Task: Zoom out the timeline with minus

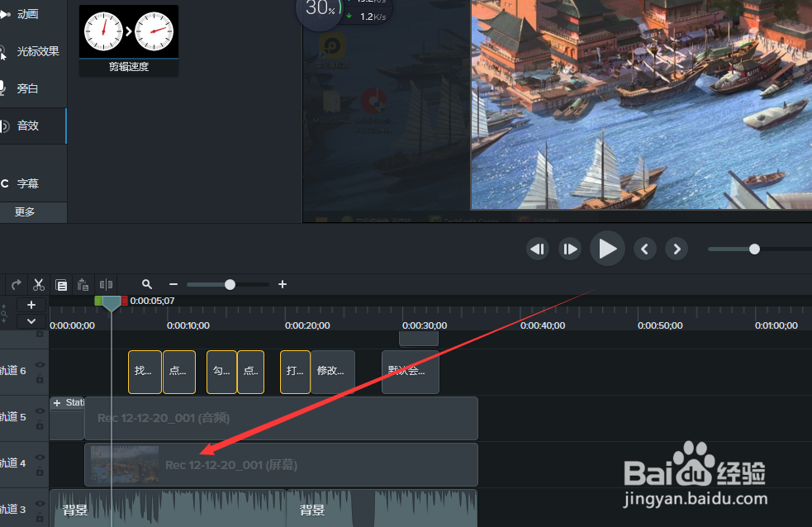Action: coord(173,284)
